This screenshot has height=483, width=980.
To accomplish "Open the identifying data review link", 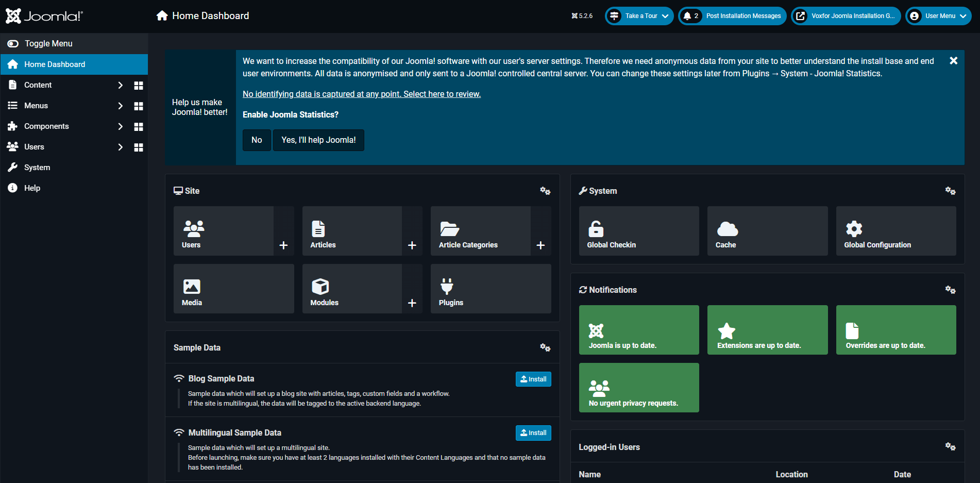I will tap(361, 94).
